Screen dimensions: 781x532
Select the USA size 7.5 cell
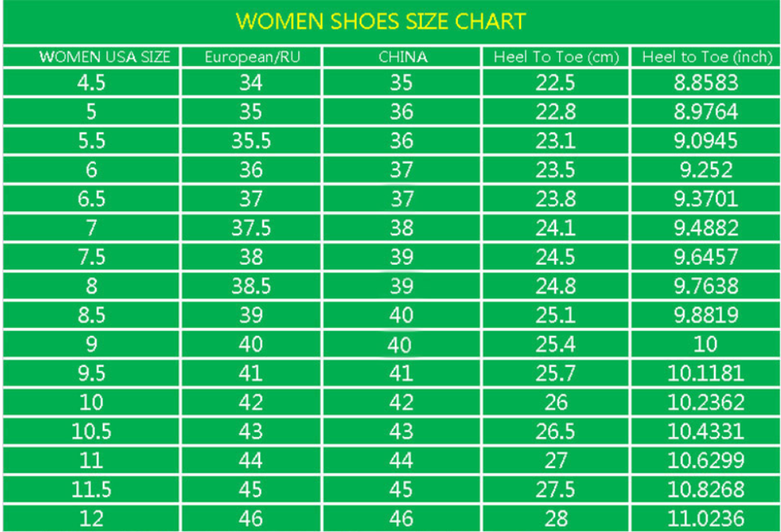(x=92, y=257)
